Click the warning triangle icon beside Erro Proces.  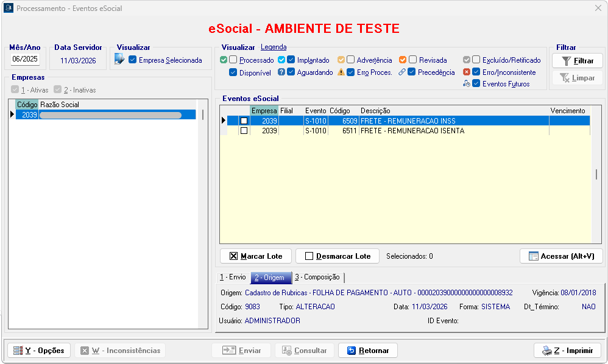[x=341, y=72]
